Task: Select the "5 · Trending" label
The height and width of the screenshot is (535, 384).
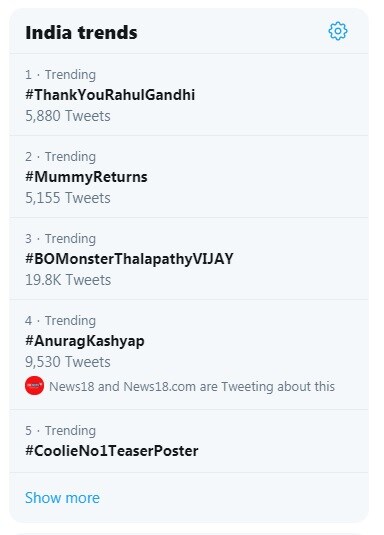Action: click(x=60, y=430)
